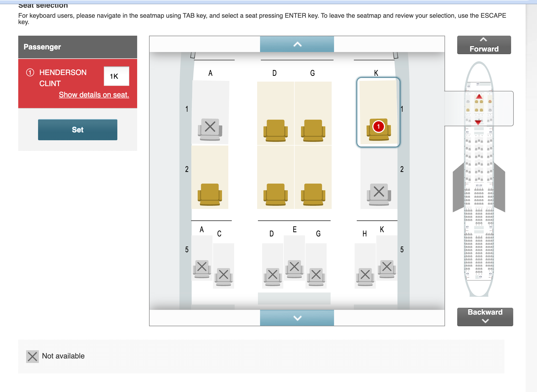This screenshot has height=392, width=537.
Task: Click the highlighted region on aircraft overview map
Action: [x=479, y=109]
